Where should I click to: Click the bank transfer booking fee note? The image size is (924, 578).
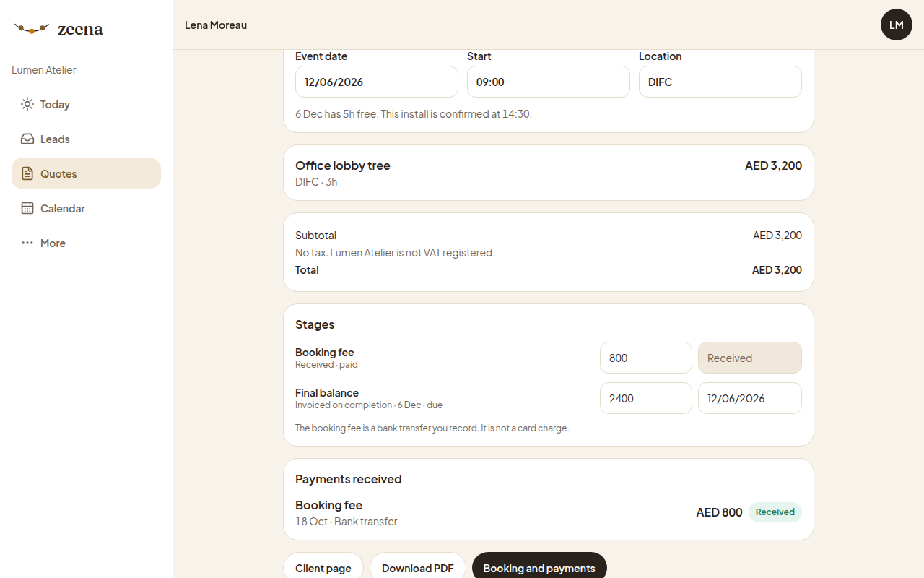(x=432, y=428)
